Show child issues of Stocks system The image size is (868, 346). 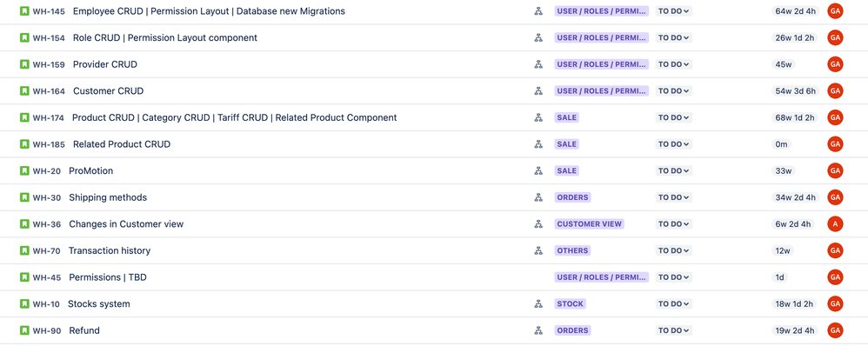[x=538, y=303]
